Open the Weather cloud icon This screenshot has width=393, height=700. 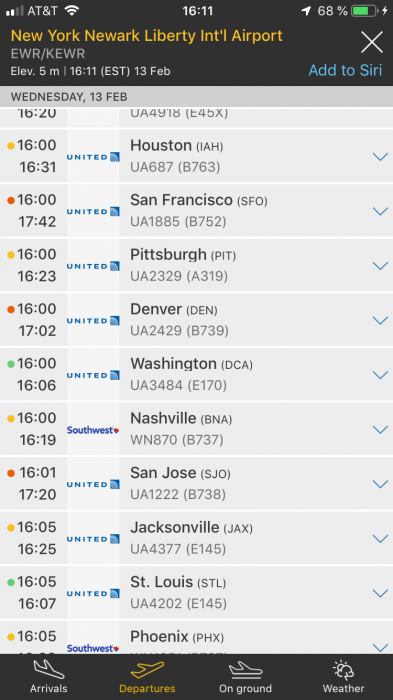click(x=343, y=670)
